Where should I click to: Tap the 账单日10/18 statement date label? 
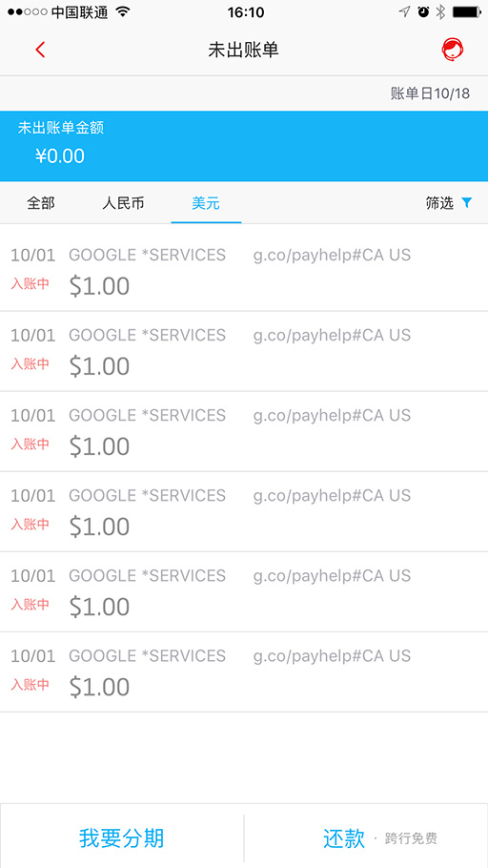[430, 93]
